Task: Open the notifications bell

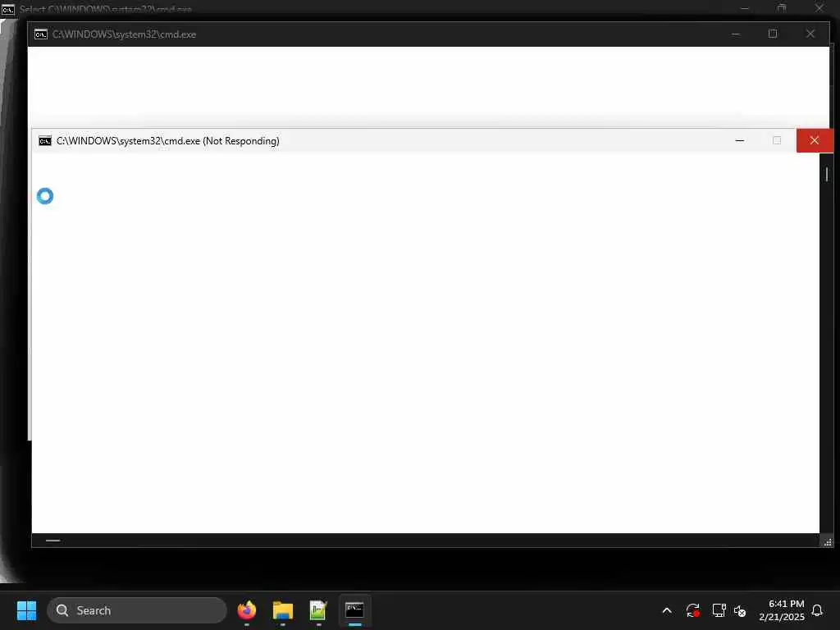Action: 818,610
